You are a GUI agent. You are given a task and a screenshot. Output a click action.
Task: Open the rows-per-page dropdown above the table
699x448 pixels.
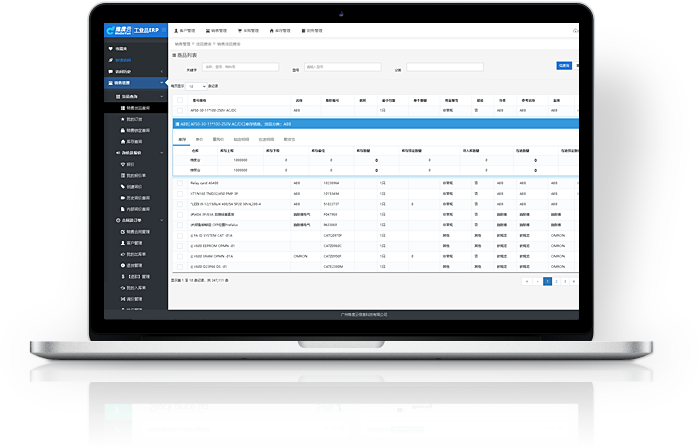coord(196,87)
